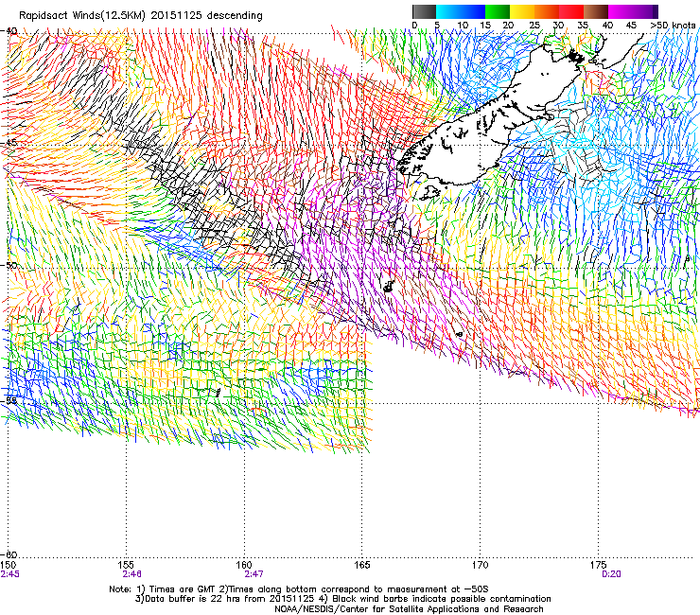The width and height of the screenshot is (700, 615).
Task: Select the '165' longitude label
Action: click(362, 566)
